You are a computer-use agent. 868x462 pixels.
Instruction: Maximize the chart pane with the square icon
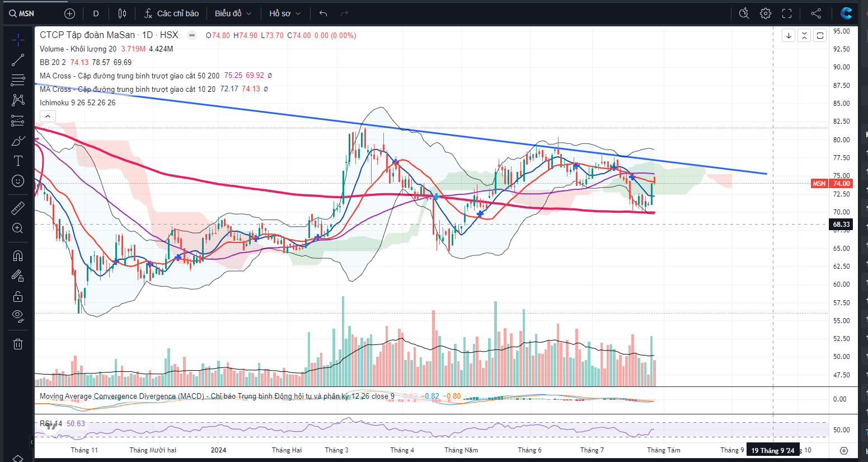pos(820,35)
